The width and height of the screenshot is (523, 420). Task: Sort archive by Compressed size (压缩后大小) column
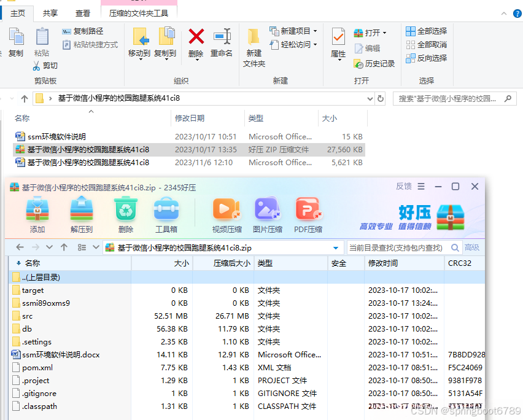[223, 263]
